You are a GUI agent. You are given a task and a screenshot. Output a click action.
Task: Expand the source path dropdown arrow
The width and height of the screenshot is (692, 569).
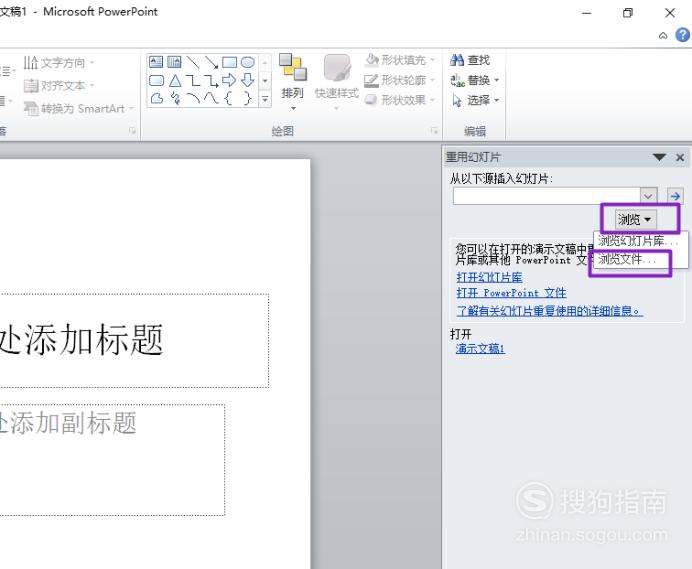point(648,196)
